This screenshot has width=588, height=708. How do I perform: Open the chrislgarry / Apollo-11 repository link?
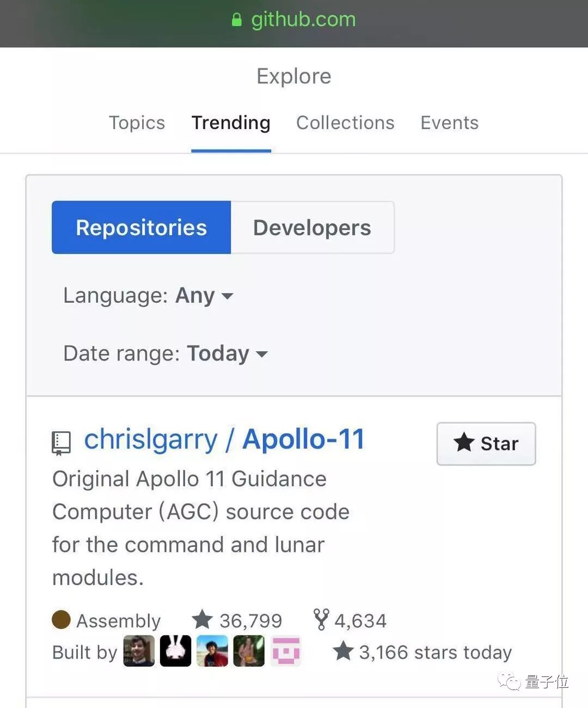(224, 440)
